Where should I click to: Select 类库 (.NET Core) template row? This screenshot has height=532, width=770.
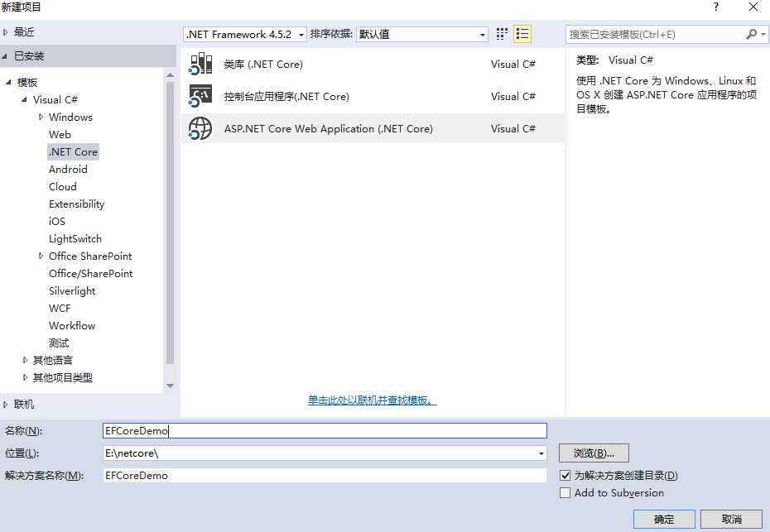(x=373, y=65)
